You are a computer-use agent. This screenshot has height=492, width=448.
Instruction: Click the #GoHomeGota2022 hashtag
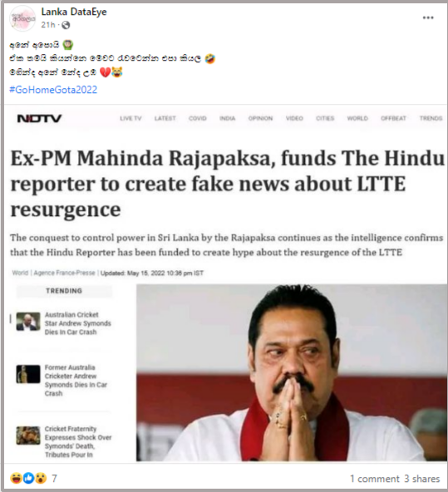point(53,90)
